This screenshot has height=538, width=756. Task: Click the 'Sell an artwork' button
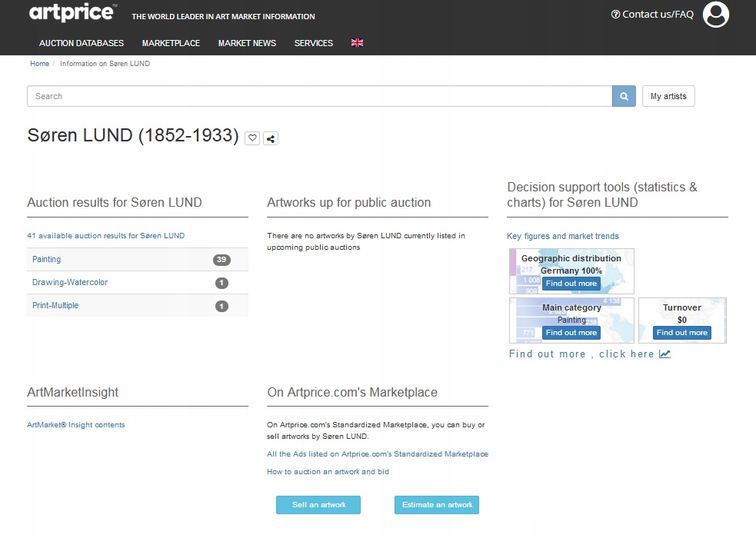[318, 505]
